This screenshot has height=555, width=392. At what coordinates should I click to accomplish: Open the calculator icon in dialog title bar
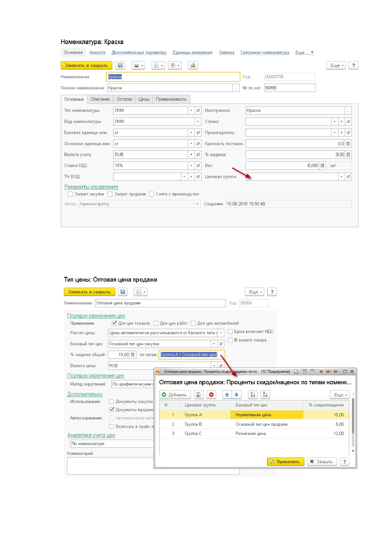coord(305,372)
